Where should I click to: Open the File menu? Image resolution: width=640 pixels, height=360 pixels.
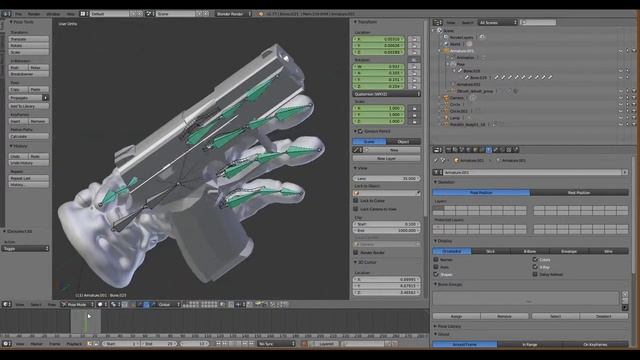point(18,14)
